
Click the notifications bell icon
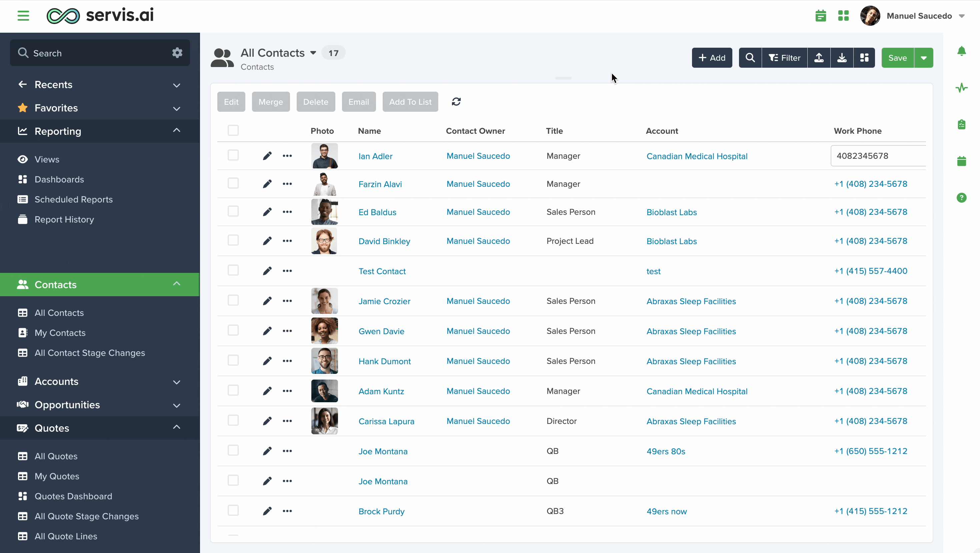click(x=961, y=51)
